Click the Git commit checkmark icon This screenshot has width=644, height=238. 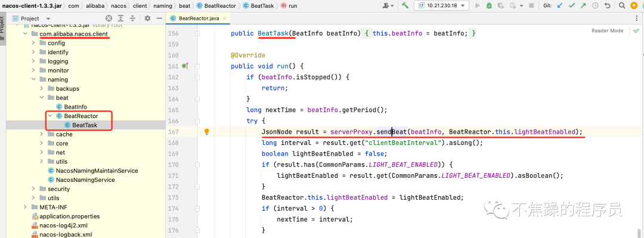(x=572, y=6)
